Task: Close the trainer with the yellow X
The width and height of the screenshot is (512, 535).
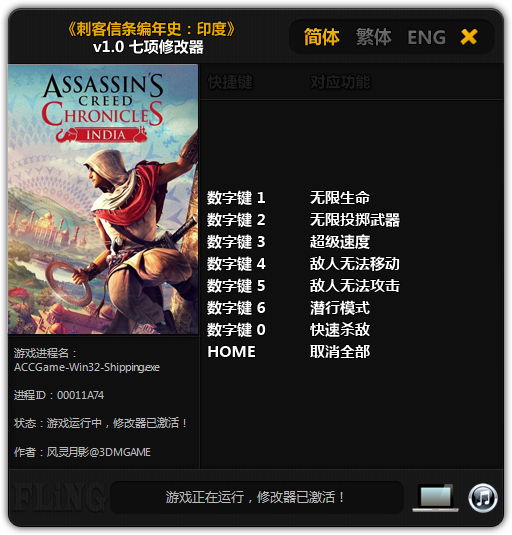Action: (469, 37)
